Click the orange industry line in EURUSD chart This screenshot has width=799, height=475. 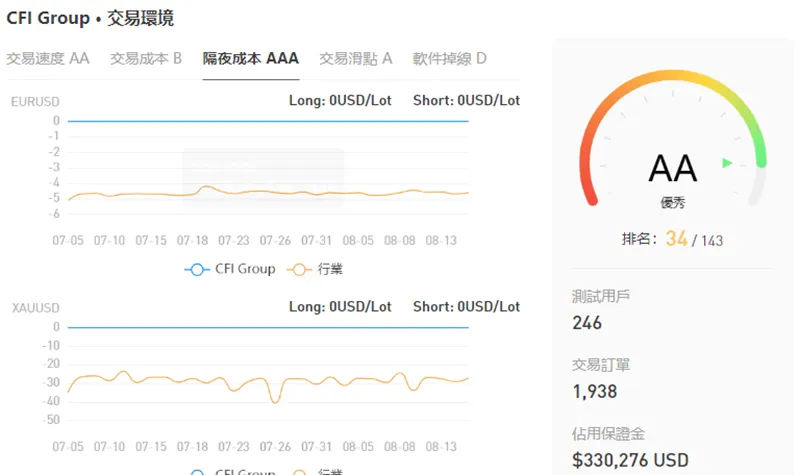point(268,193)
